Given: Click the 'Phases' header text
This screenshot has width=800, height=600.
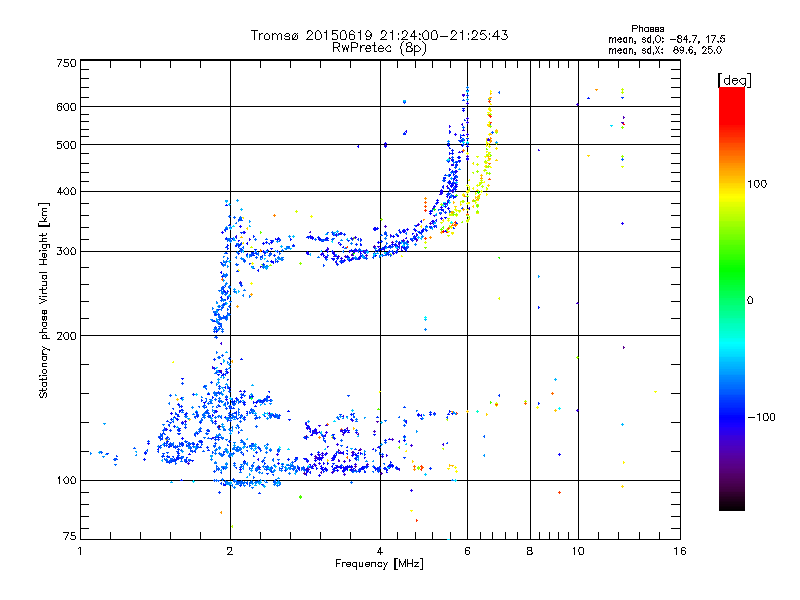Looking at the screenshot, I should (x=647, y=29).
